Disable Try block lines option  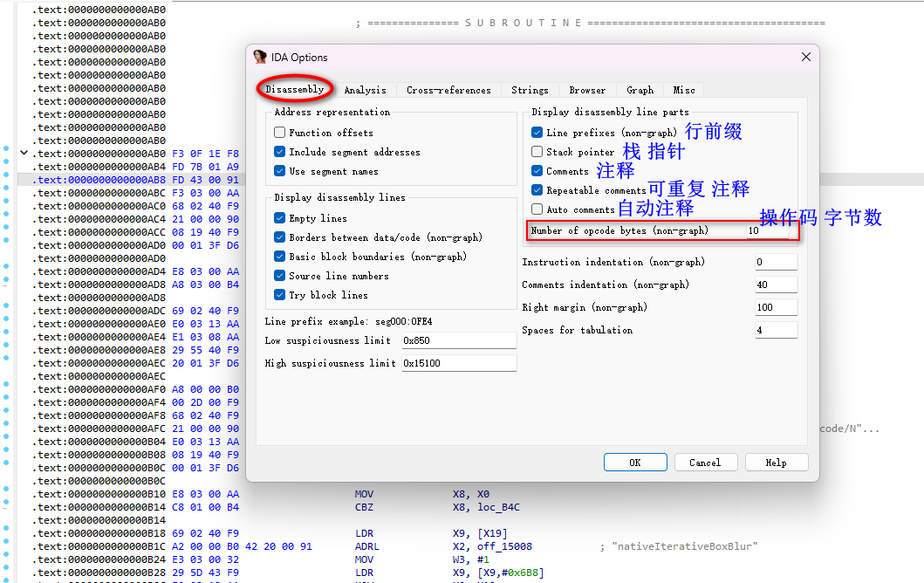pos(279,295)
